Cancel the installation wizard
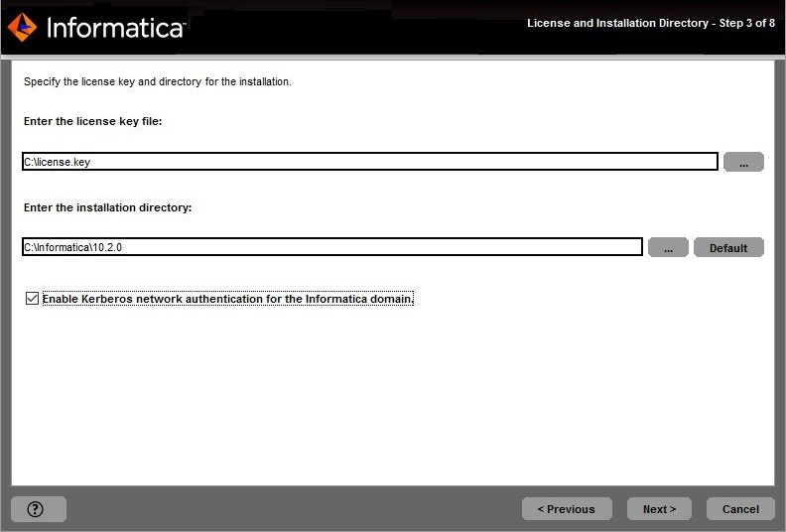786x532 pixels. (x=740, y=509)
